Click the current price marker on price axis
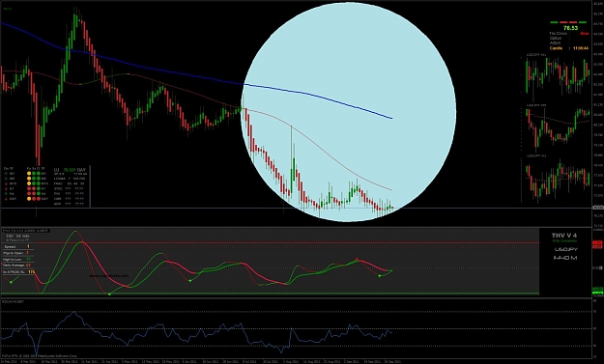This screenshot has width=604, height=364. click(x=597, y=208)
